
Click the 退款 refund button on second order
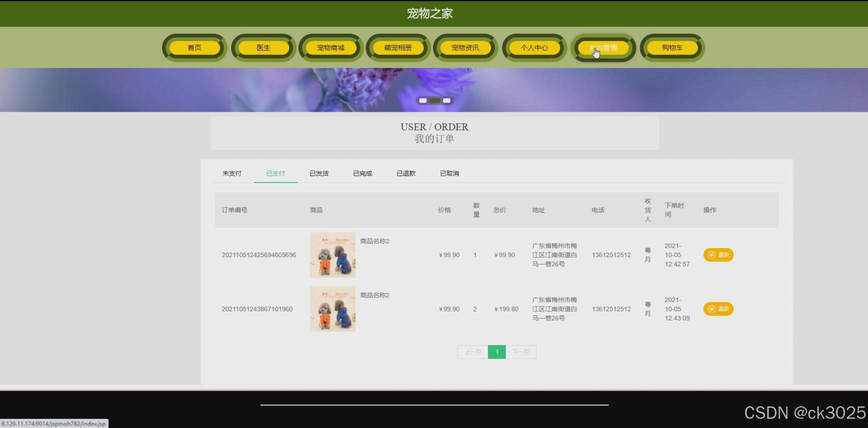718,309
